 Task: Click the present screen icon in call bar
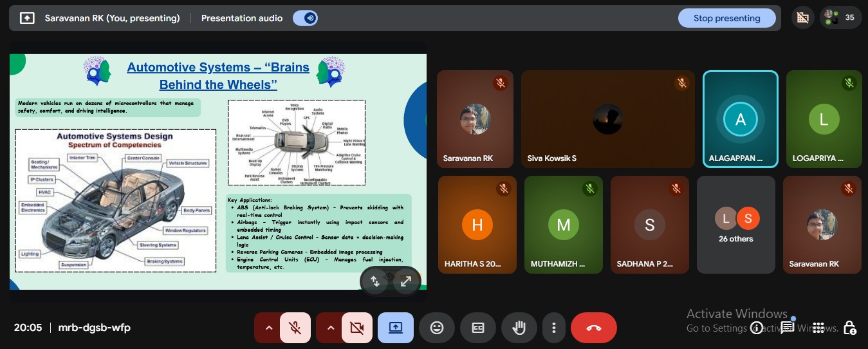click(396, 328)
